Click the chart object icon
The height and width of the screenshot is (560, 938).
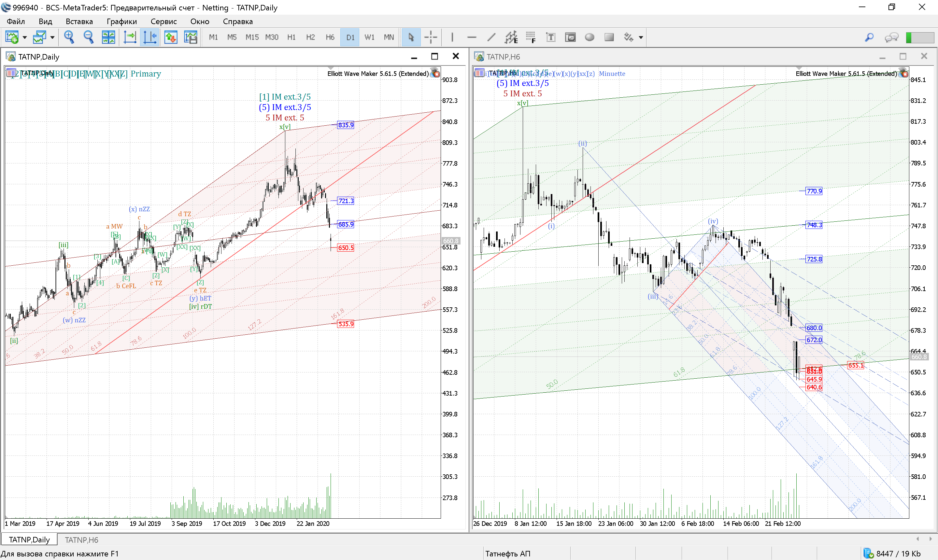click(x=570, y=37)
